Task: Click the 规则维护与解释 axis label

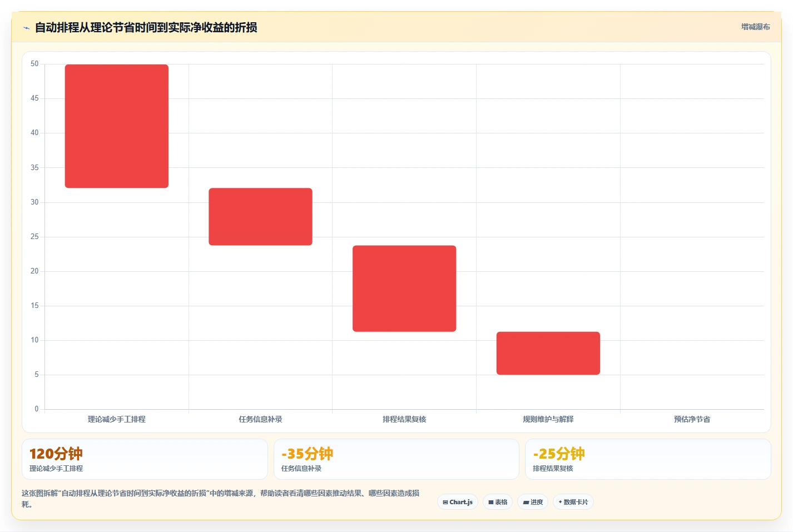Action: (x=548, y=419)
